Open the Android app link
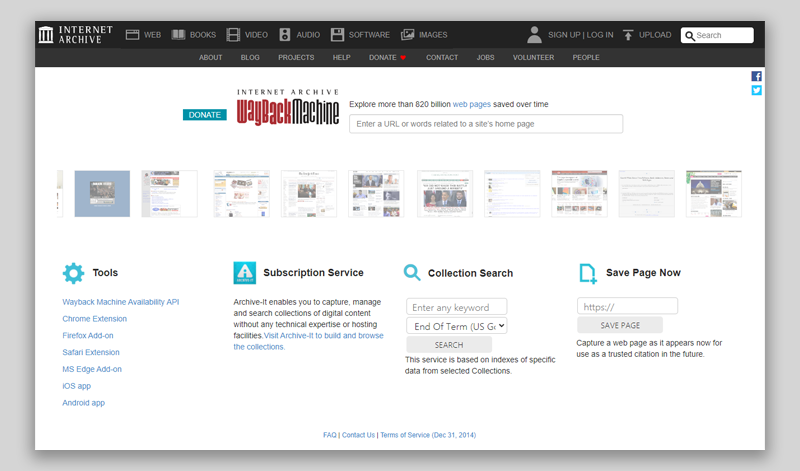Screen dimensions: 800x471 coord(83,403)
